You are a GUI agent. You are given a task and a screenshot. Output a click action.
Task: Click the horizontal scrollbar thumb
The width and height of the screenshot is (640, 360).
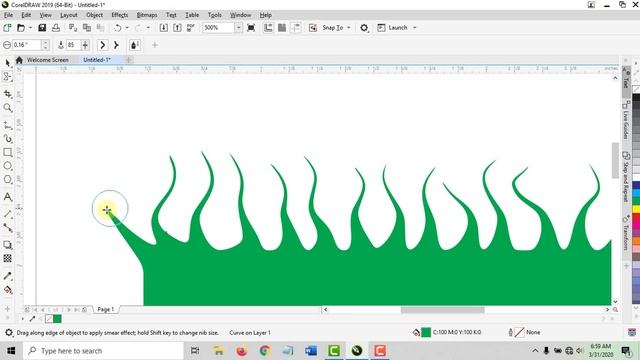(x=442, y=310)
